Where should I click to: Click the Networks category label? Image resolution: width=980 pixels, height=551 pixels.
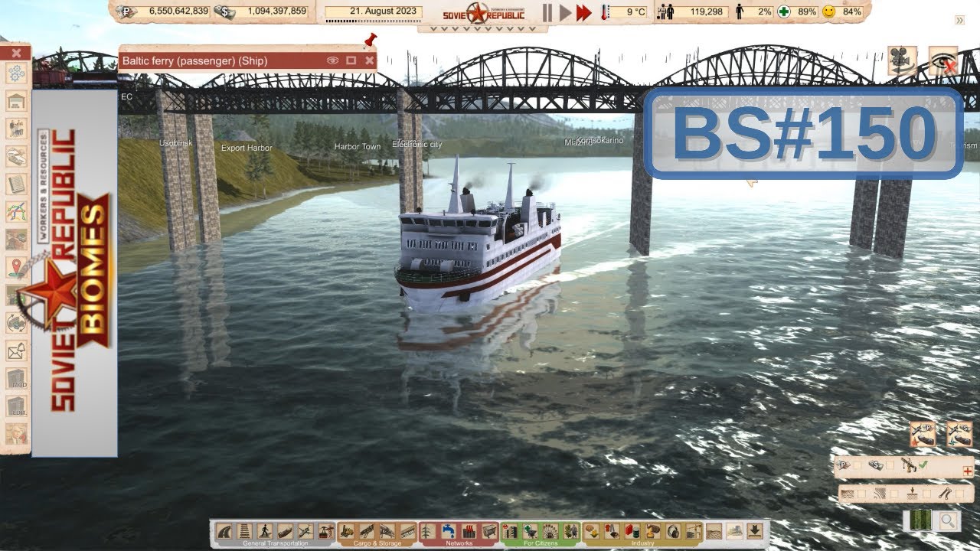(x=459, y=543)
